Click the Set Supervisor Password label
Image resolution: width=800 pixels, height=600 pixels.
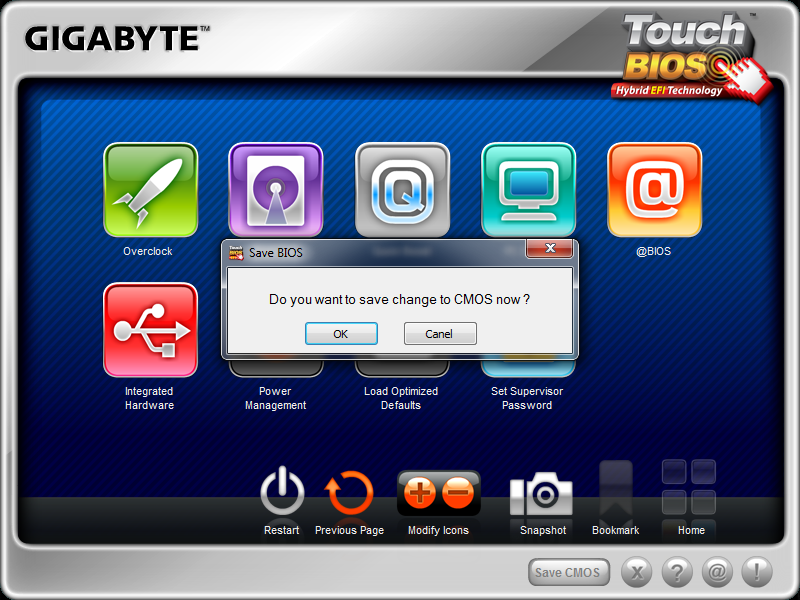[527, 398]
